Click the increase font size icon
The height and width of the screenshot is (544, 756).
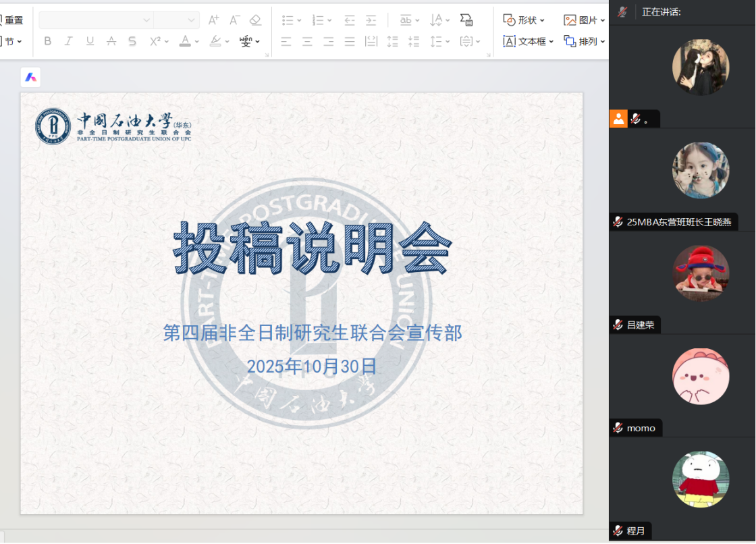tap(213, 20)
